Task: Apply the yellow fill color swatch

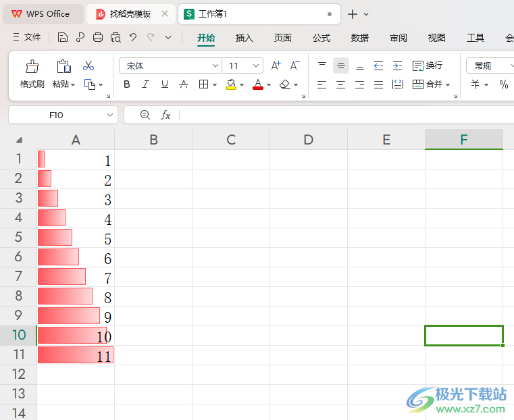Action: pos(231,84)
